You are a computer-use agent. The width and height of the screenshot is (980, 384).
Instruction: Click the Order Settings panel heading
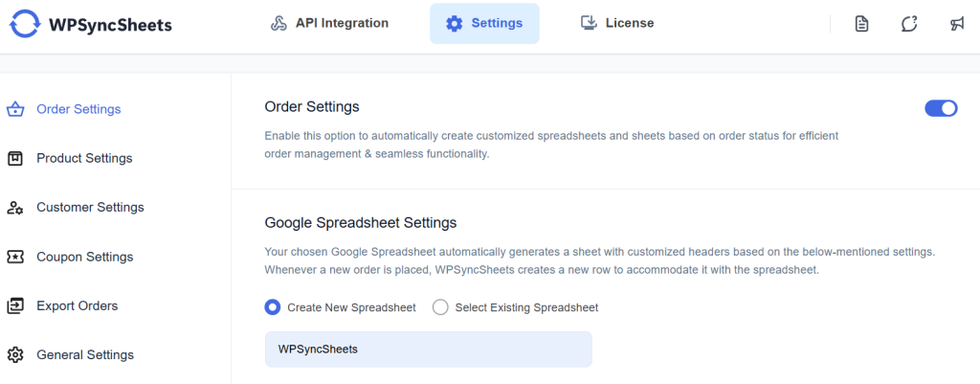tap(312, 107)
